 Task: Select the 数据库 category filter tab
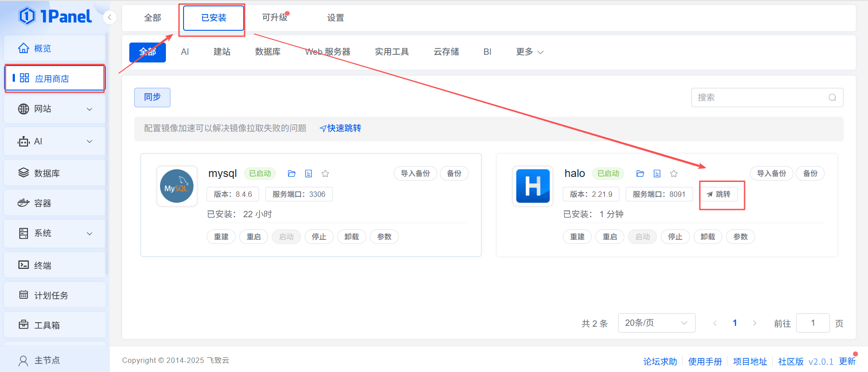tap(268, 52)
